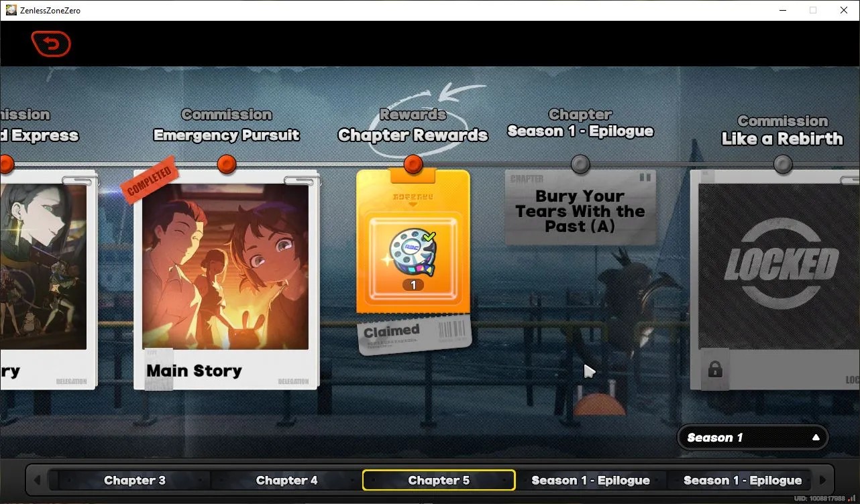The image size is (860, 504).
Task: Click the Main Story caption text
Action: [194, 371]
